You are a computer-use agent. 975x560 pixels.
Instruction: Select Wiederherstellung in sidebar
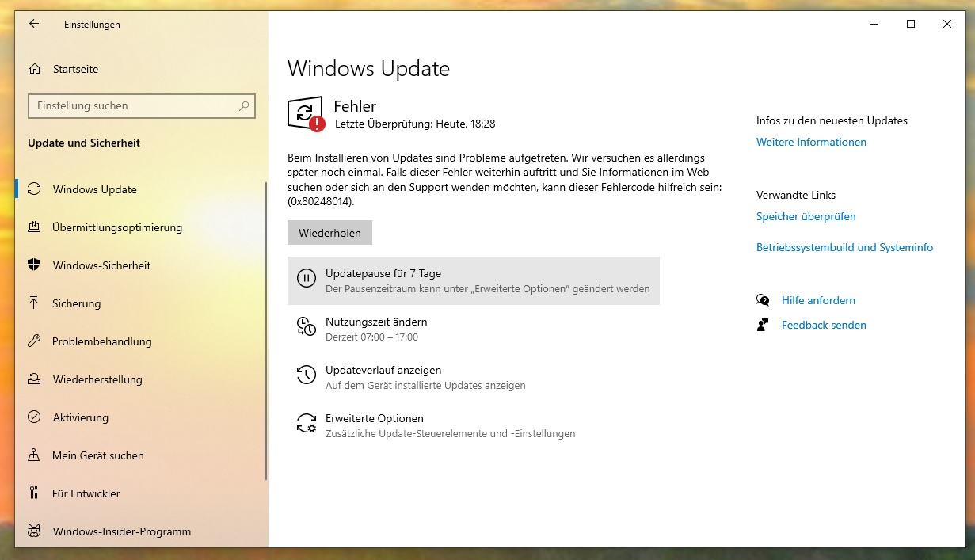141,379
